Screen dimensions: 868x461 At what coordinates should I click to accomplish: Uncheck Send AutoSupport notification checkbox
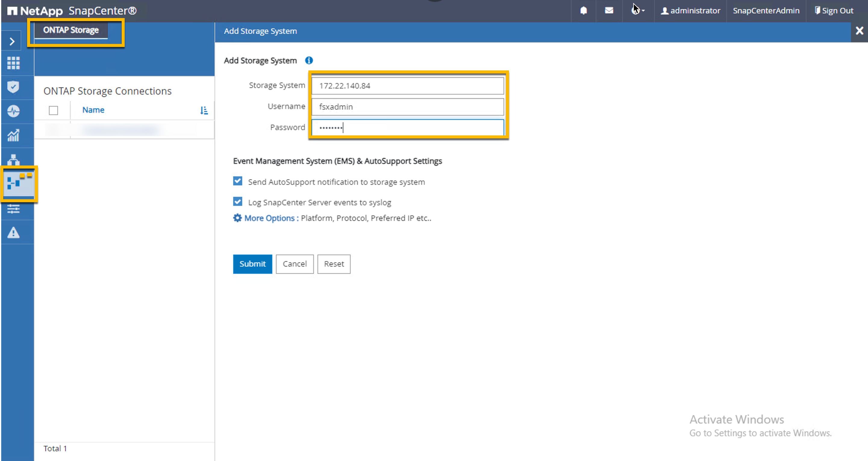click(x=238, y=181)
